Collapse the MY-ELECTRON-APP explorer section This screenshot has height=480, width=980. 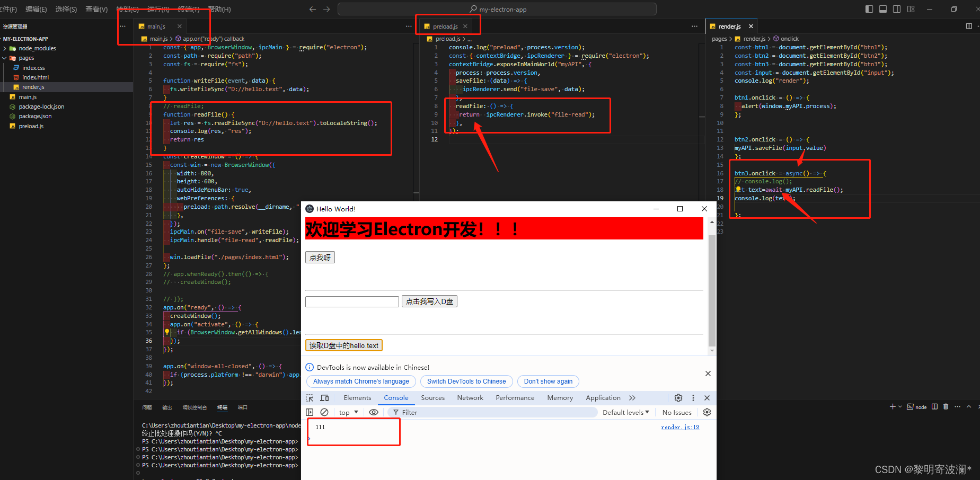[25, 39]
